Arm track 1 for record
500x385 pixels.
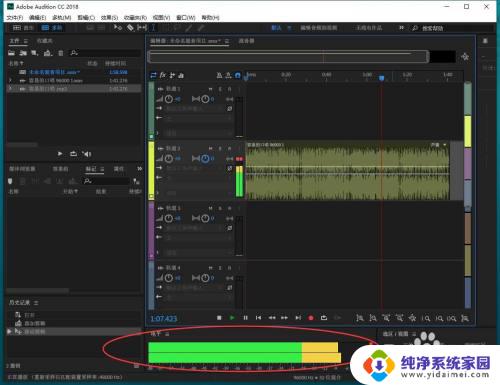point(229,89)
